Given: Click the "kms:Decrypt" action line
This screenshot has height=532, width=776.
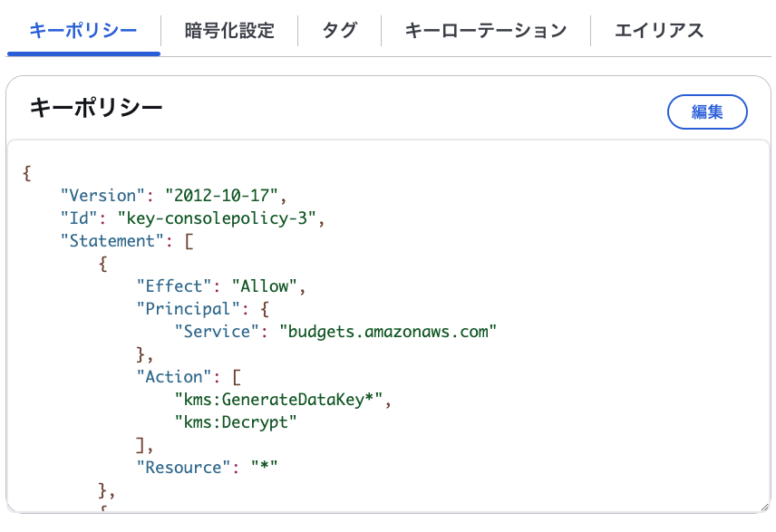Looking at the screenshot, I should [x=236, y=421].
